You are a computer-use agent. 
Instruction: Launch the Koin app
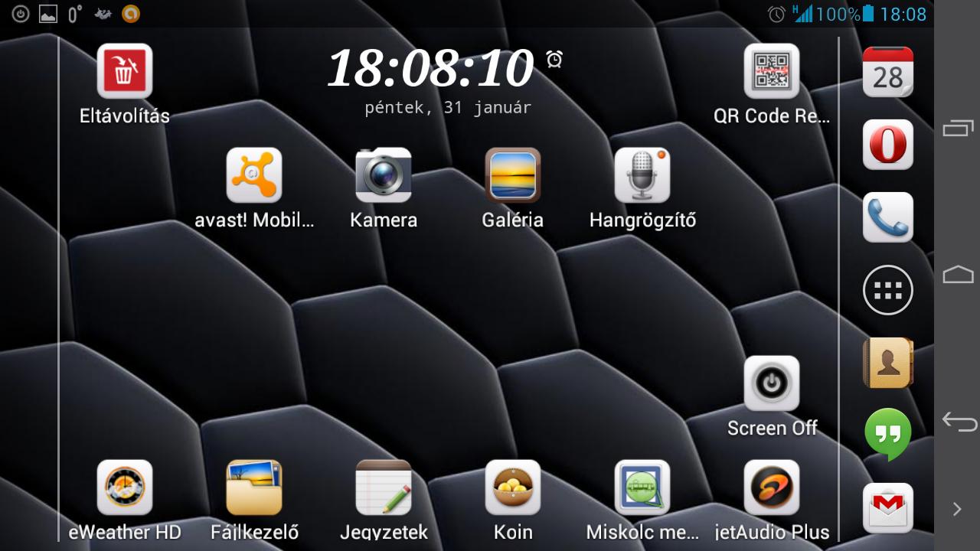(513, 487)
